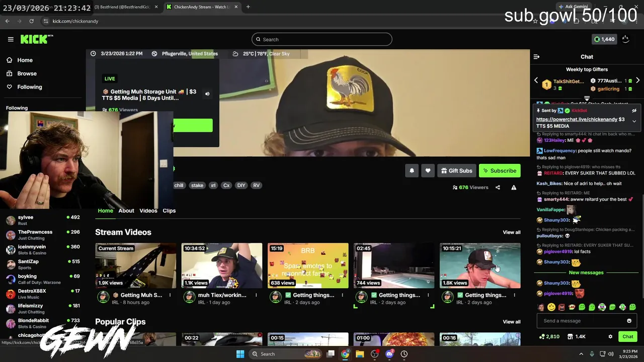This screenshot has height=362, width=644.
Task: Open options menu for Getting Muh S... video
Action: 170,295
